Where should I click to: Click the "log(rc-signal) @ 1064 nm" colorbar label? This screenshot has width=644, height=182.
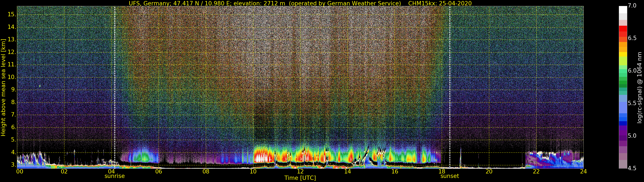[x=639, y=87]
